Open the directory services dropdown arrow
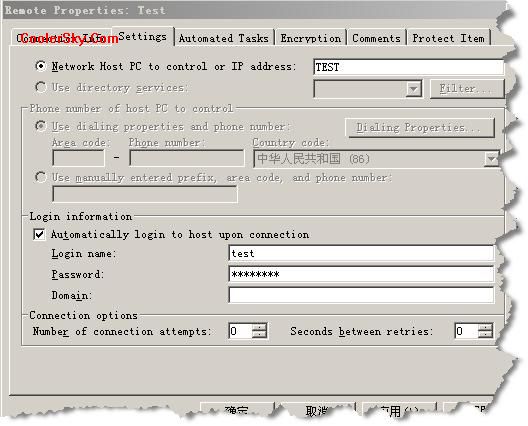The image size is (528, 426). click(414, 89)
